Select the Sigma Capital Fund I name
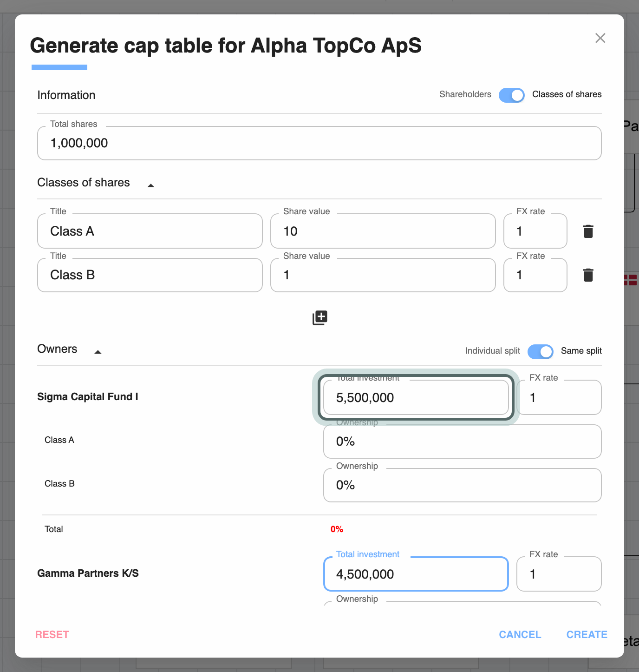Screen dimensions: 639x672 (88, 397)
